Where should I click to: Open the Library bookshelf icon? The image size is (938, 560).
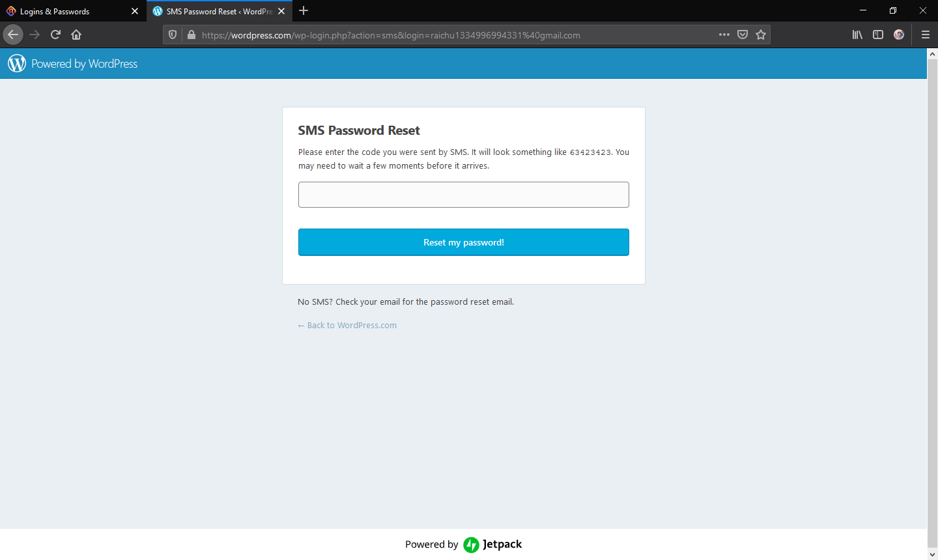[857, 35]
